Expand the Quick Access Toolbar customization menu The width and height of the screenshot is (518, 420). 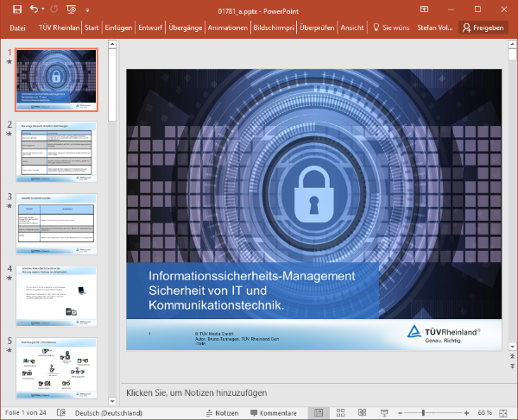click(87, 9)
